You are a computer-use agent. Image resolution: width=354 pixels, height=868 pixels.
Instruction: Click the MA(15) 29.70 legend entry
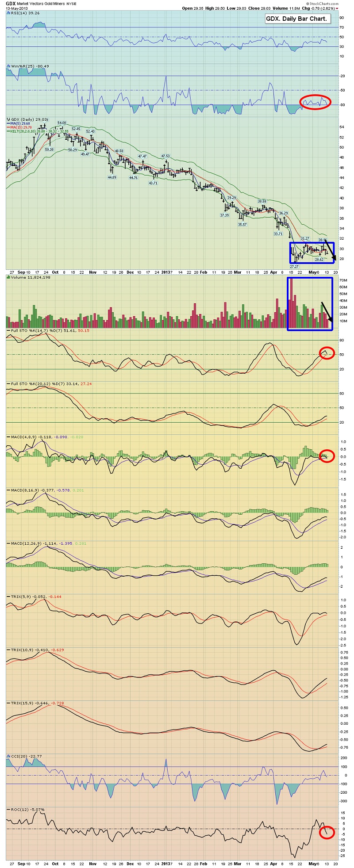pyautogui.click(x=20, y=127)
